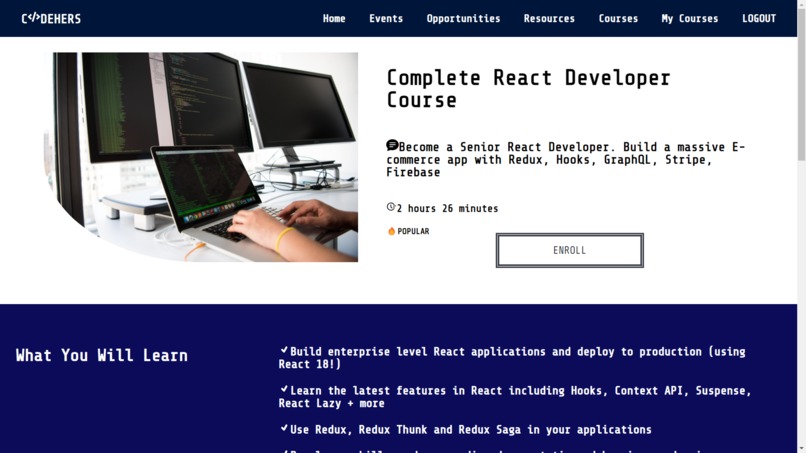Click the speech bubble description icon

(392, 145)
